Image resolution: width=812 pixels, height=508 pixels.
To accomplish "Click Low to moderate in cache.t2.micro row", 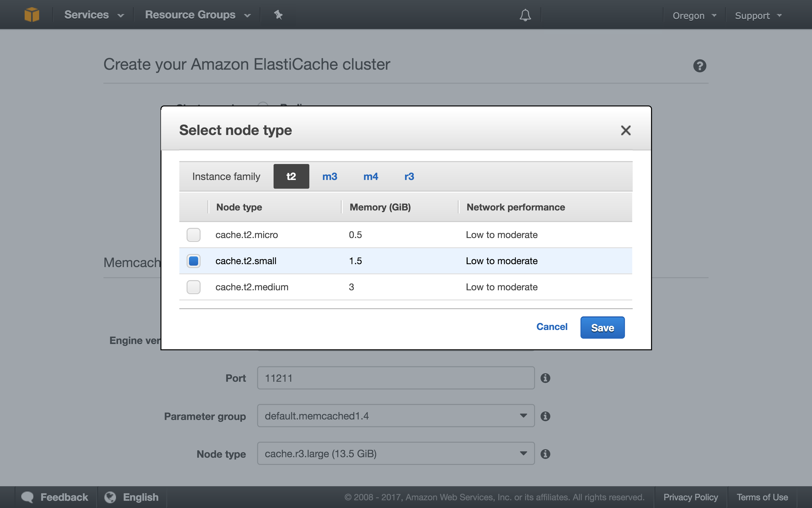I will [502, 235].
